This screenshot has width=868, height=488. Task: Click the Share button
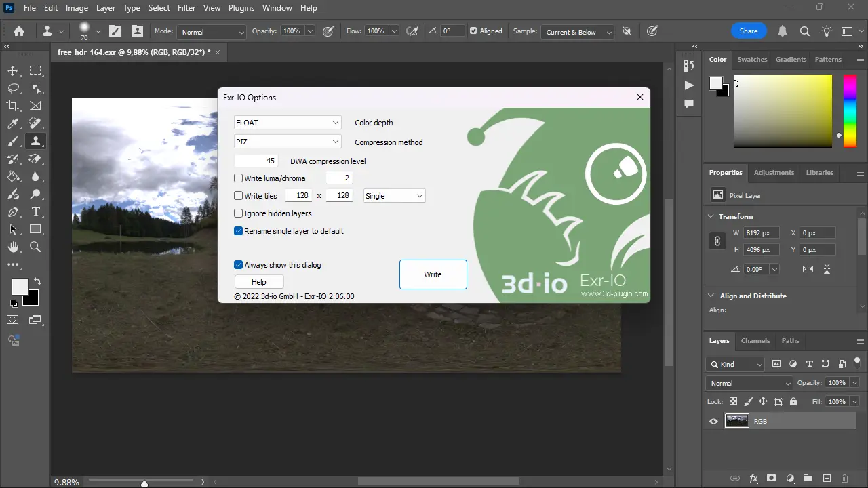749,31
